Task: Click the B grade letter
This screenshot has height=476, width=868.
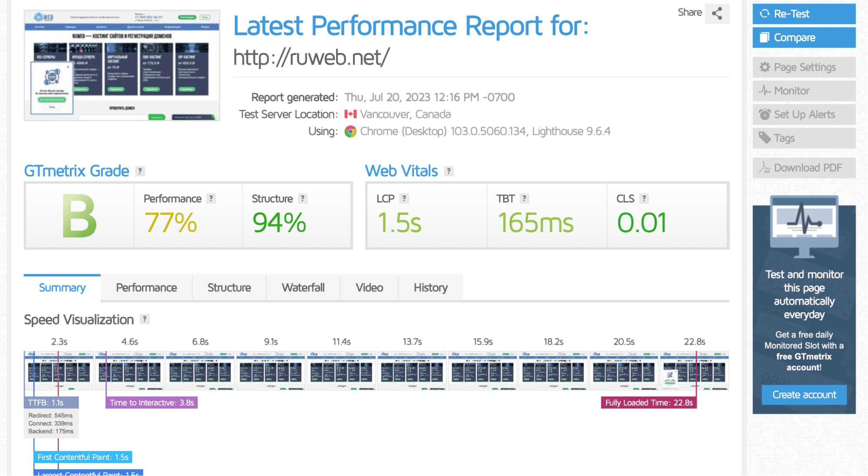Action: point(79,216)
